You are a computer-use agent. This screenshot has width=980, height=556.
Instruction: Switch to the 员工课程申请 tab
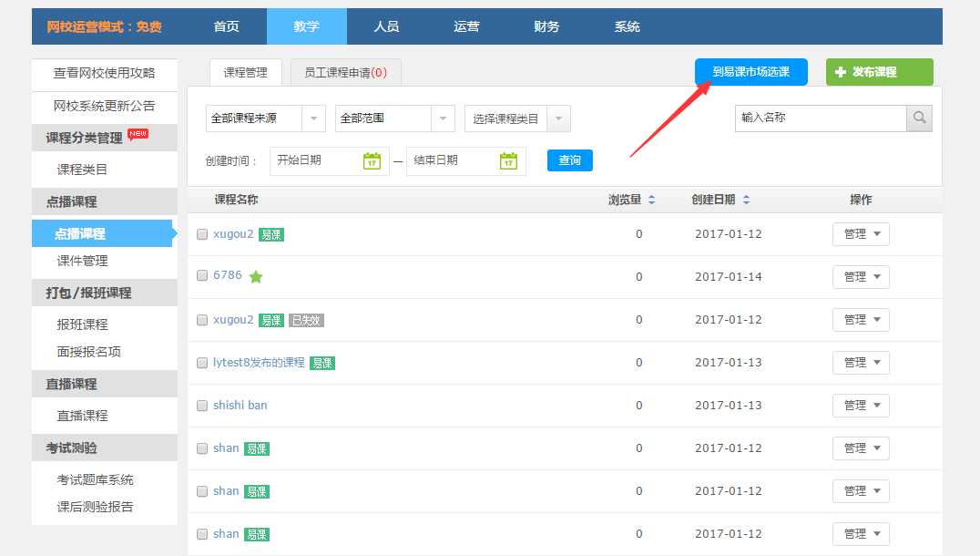point(345,73)
